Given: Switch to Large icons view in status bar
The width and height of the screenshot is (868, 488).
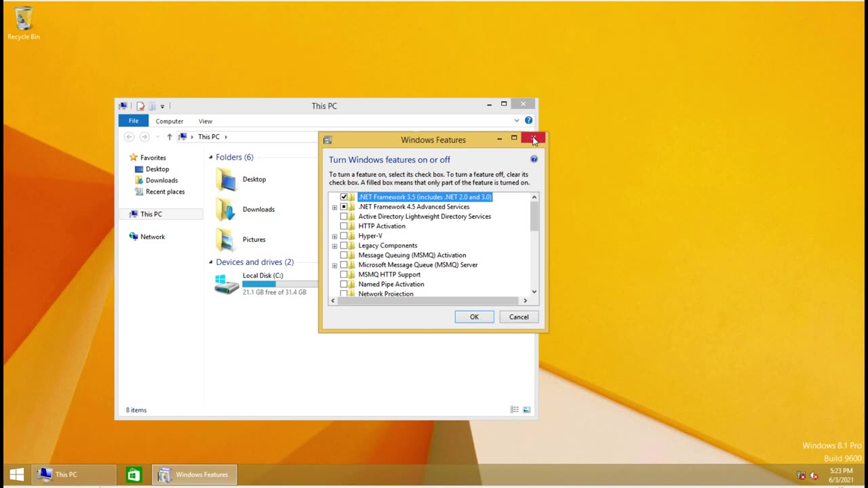Looking at the screenshot, I should (x=527, y=410).
